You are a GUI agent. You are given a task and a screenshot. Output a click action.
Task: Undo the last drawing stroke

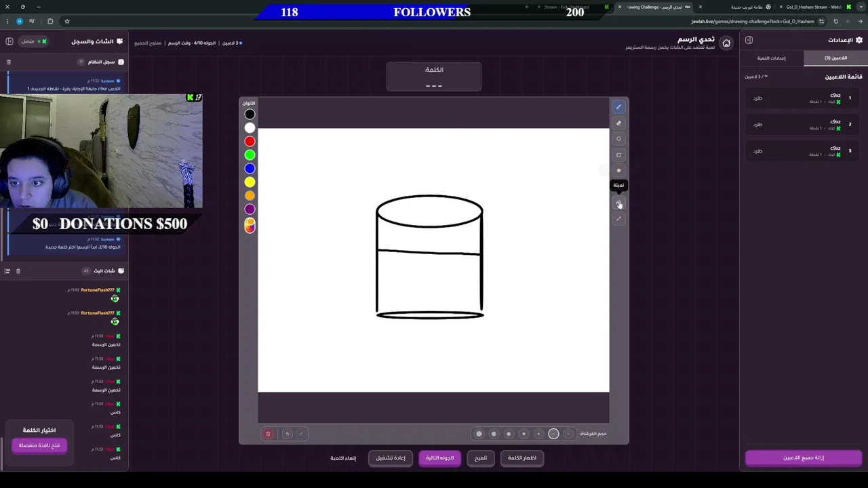coord(287,434)
